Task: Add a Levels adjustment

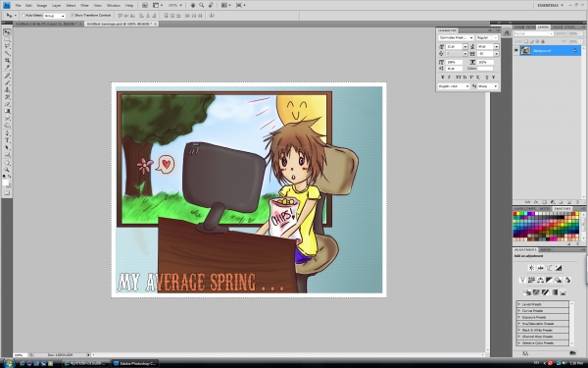Action: 540,268
